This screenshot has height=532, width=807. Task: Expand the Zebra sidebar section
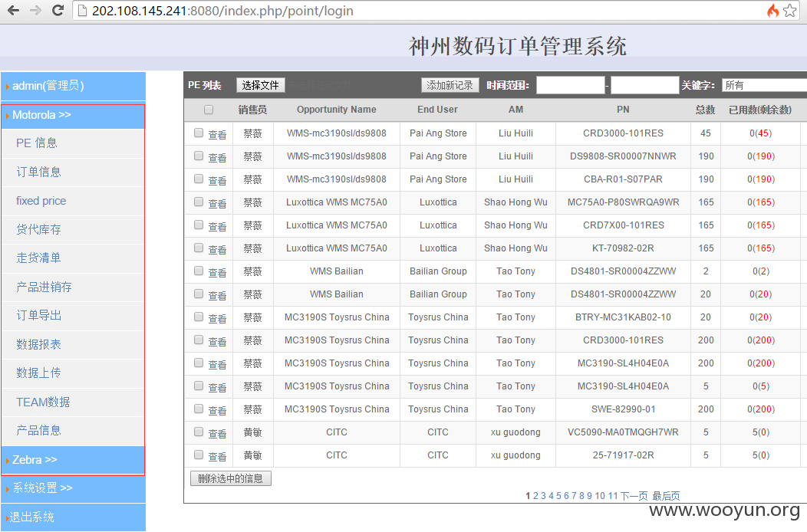73,460
